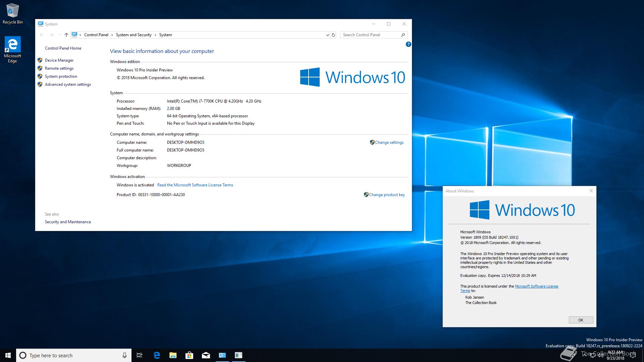The width and height of the screenshot is (644, 362).
Task: Open the Action Center notification icon
Action: point(633,355)
